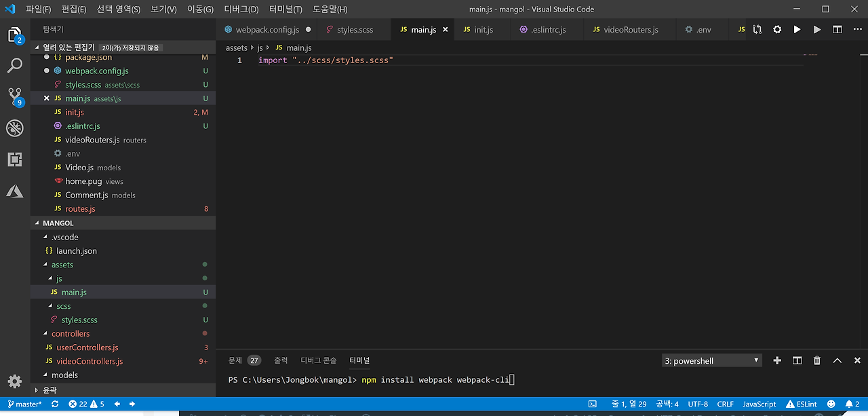Split the editor to the right
868x416 pixels.
837,30
